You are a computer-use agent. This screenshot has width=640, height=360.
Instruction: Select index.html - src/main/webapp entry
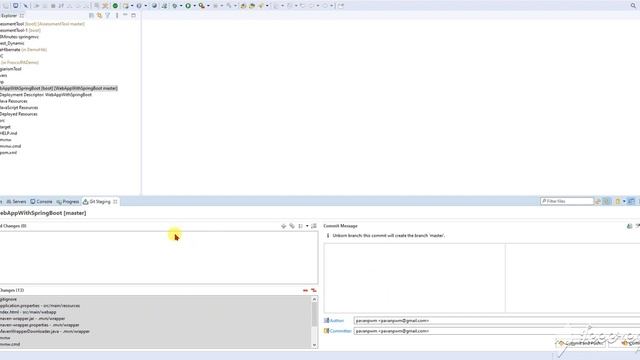click(x=28, y=312)
